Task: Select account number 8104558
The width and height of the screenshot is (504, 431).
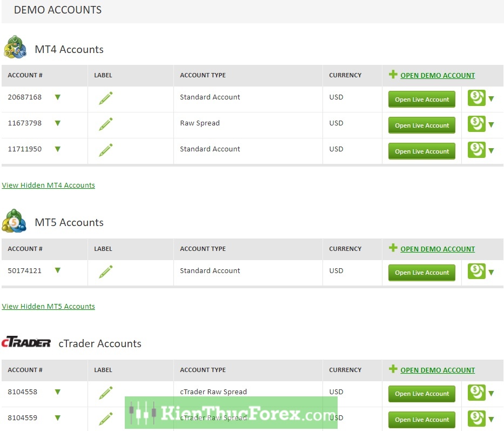Action: pyautogui.click(x=23, y=392)
